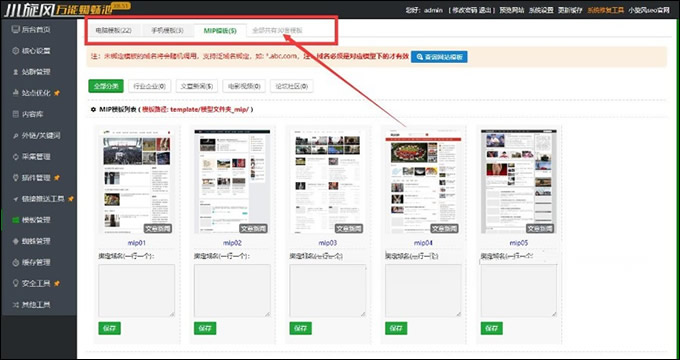Open the 后台首页 monitor icon in sidebar
Screen dimensions: 680x360
tap(16, 29)
